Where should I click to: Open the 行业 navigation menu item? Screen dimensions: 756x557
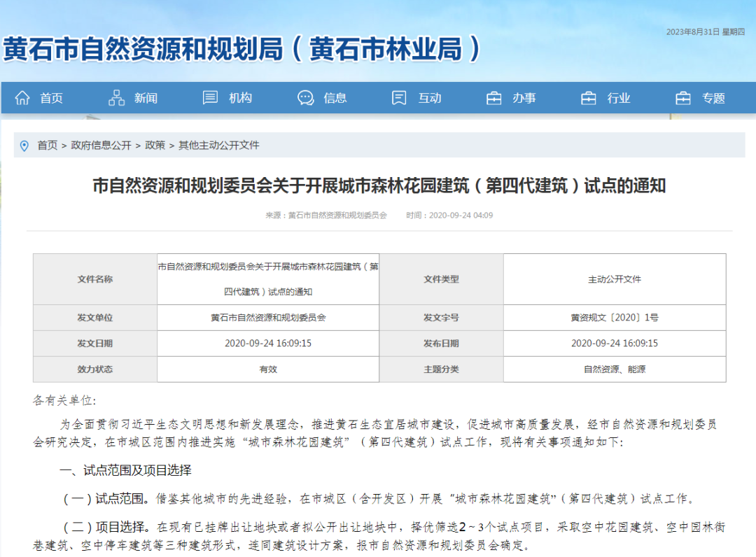pos(619,98)
